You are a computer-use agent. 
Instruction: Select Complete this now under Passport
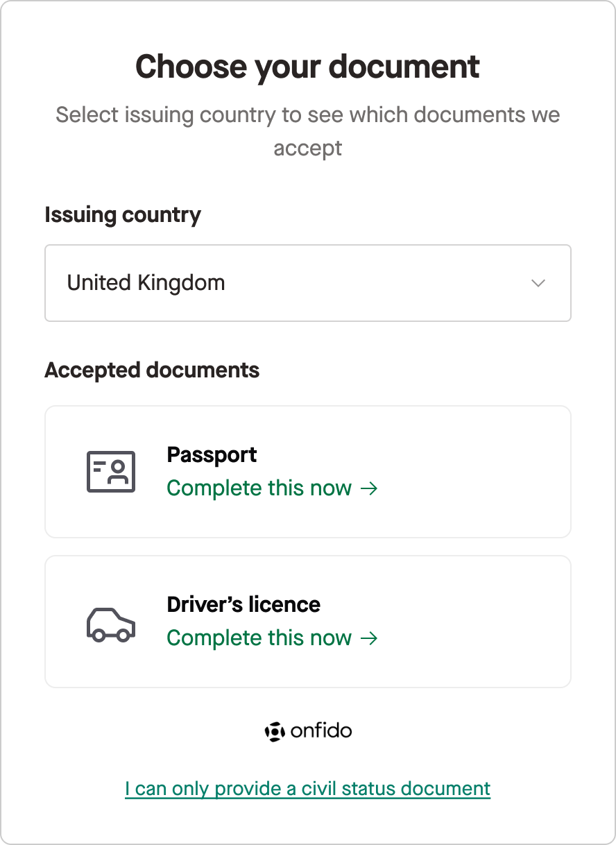(x=260, y=488)
